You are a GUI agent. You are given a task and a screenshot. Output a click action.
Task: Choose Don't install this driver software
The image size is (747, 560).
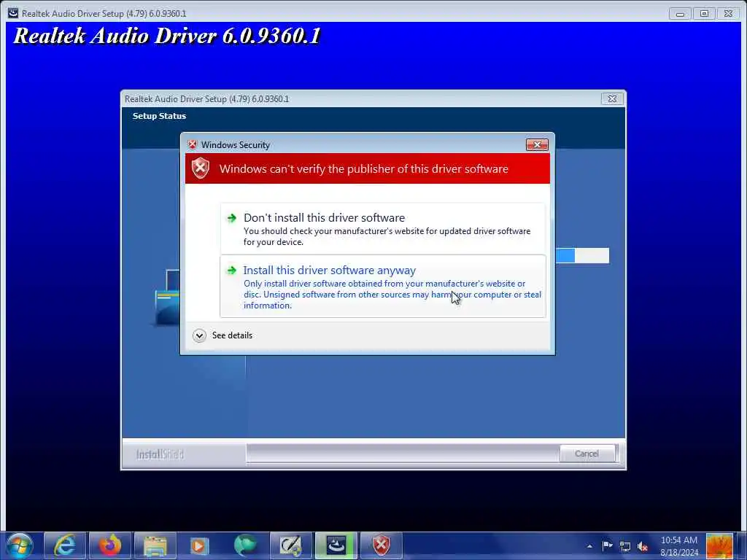(x=382, y=228)
